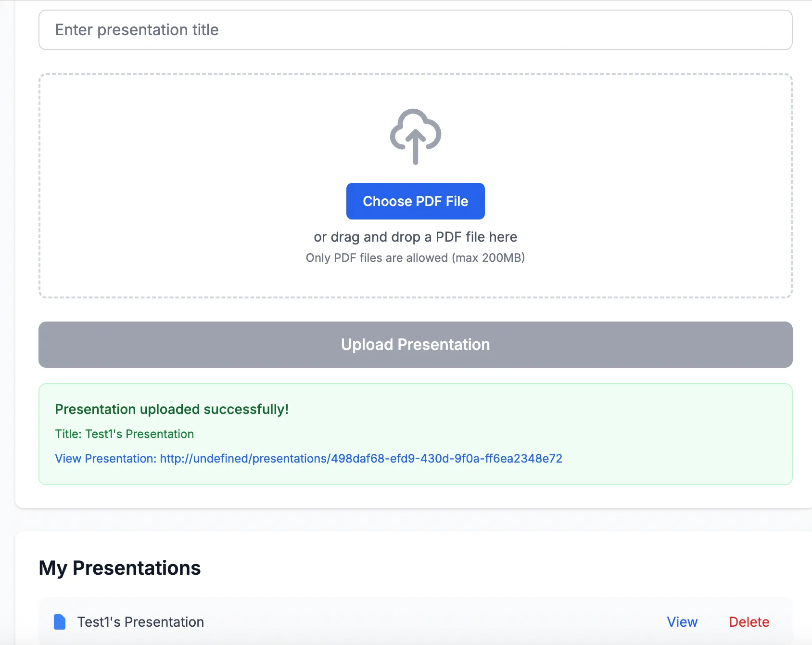Click the "View Presentation:" label in success banner
Viewport: 812px width, 645px height.
105,458
